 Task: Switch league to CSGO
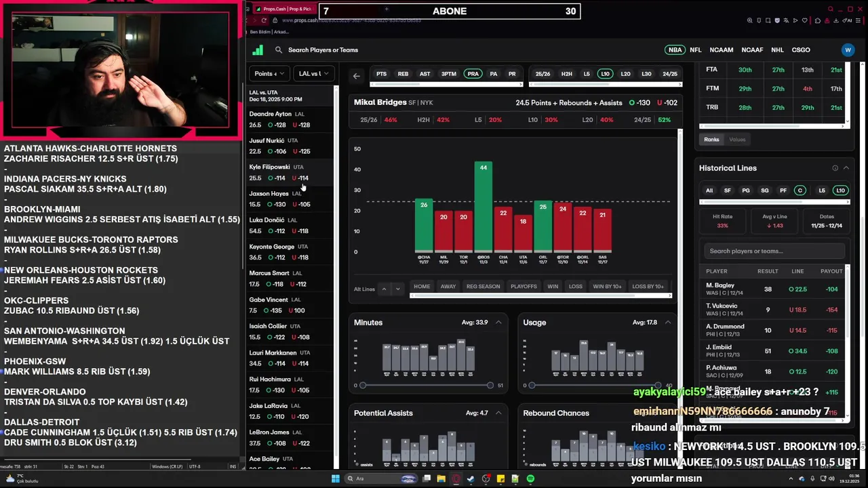coord(801,49)
